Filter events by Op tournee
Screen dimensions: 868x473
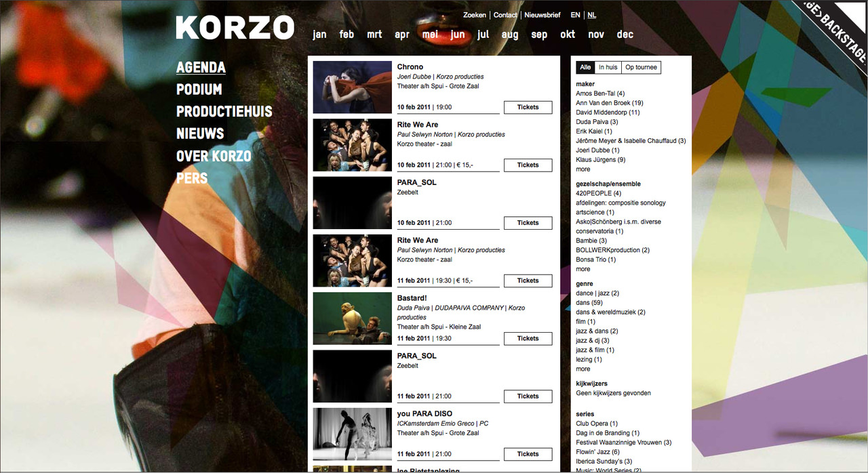click(x=641, y=68)
